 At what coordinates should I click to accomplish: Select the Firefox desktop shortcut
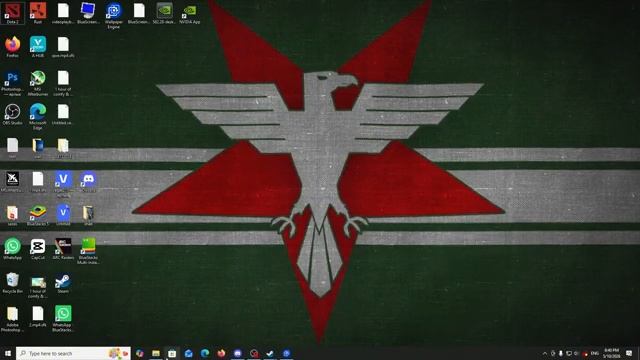coord(13,47)
